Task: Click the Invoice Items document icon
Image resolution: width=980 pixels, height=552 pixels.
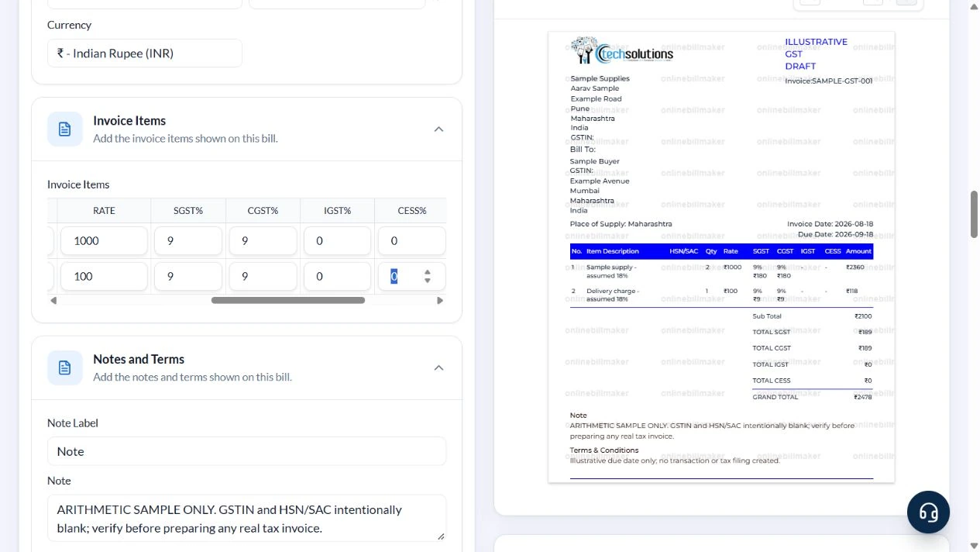Action: coord(64,129)
